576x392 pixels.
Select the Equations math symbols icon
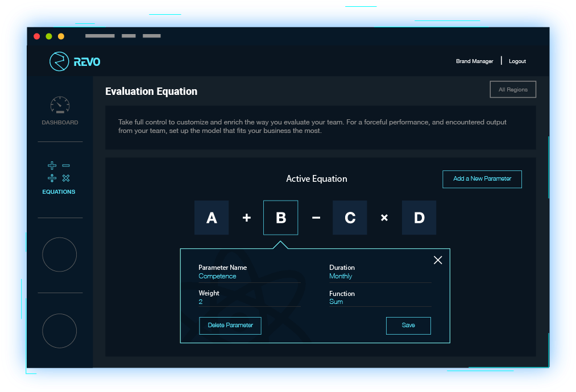59,172
